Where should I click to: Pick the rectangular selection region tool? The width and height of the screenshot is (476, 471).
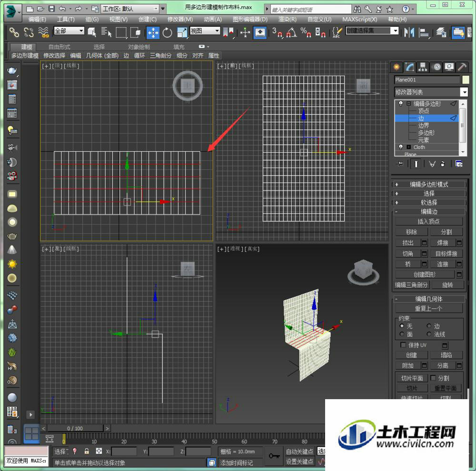(x=121, y=32)
